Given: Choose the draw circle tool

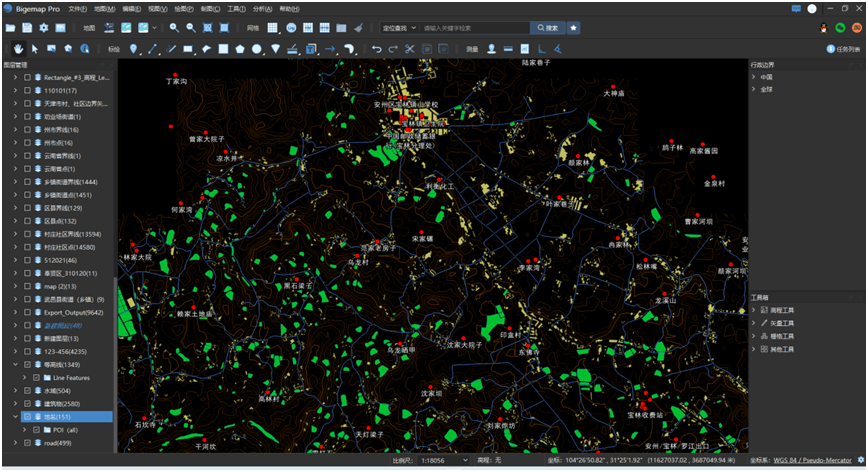Looking at the screenshot, I should [256, 49].
